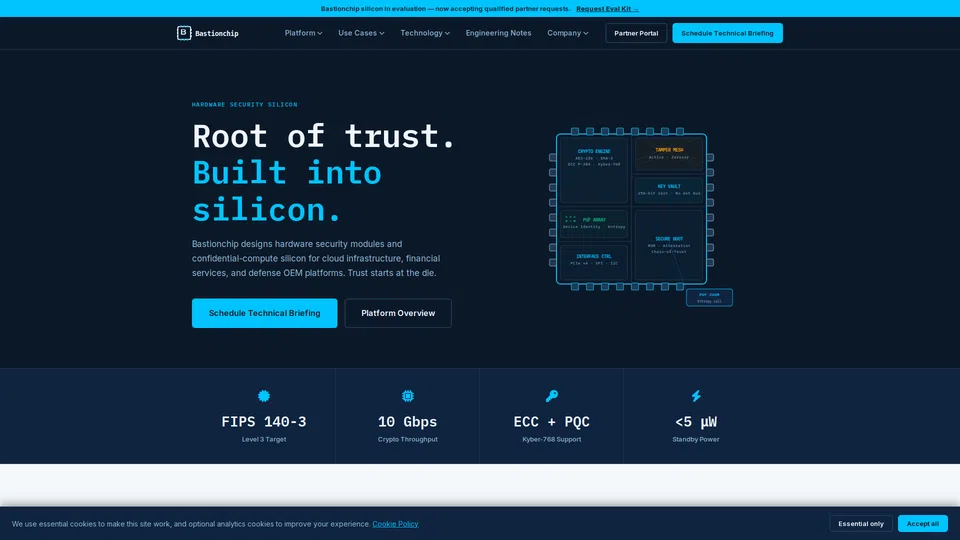Click the 'Crypto Throughput' caption

(408, 440)
